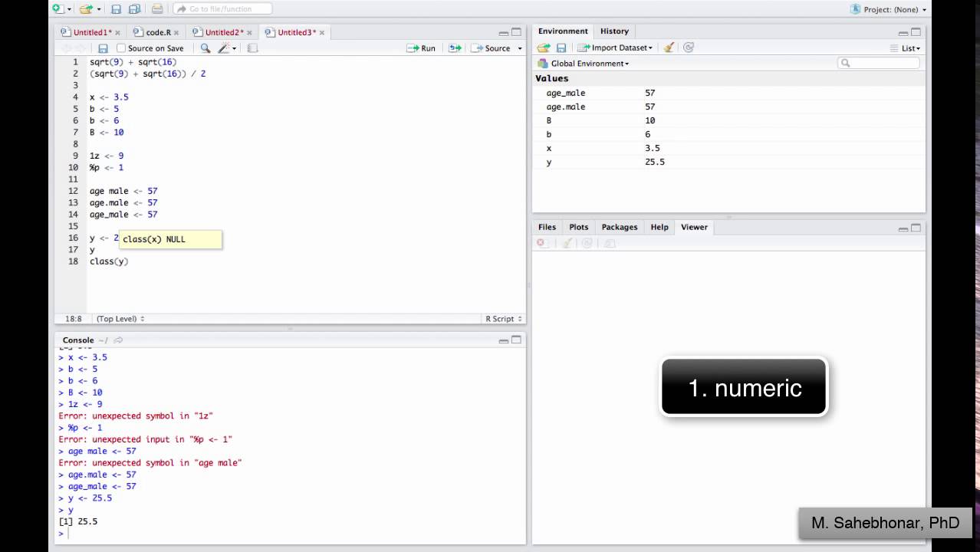Focus the Go to file/function field
This screenshot has width=980, height=552.
[222, 9]
